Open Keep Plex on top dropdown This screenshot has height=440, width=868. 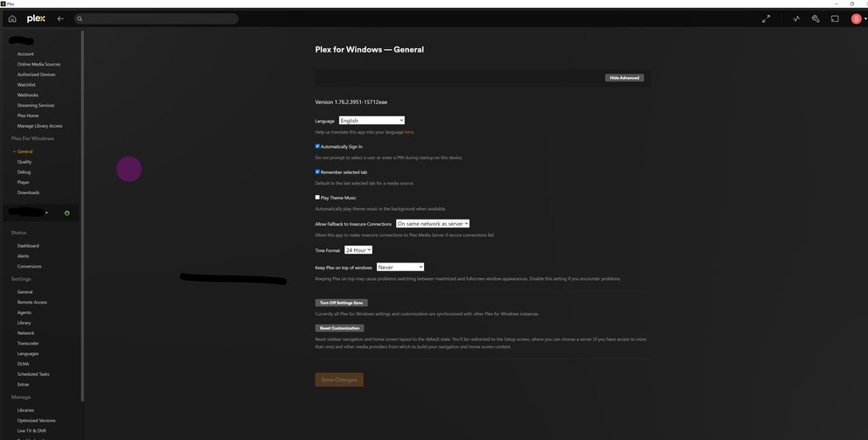click(400, 267)
